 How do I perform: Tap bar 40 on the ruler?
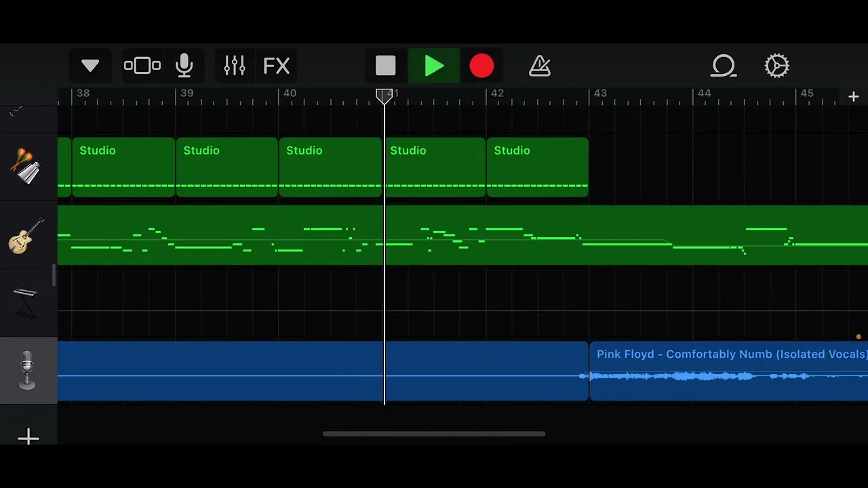[290, 94]
